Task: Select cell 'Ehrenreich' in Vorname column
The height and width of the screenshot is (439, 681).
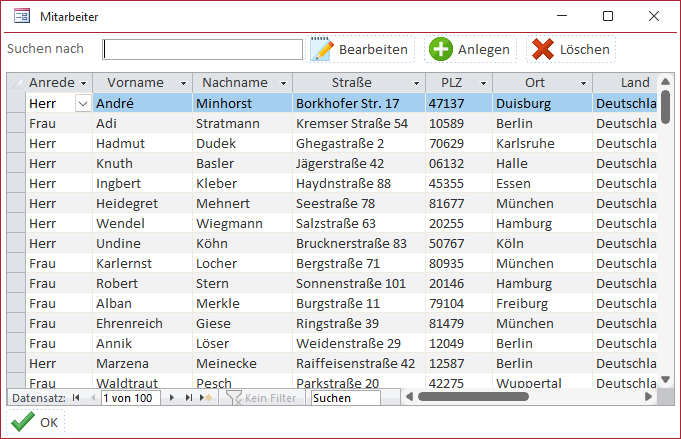Action: click(x=142, y=323)
